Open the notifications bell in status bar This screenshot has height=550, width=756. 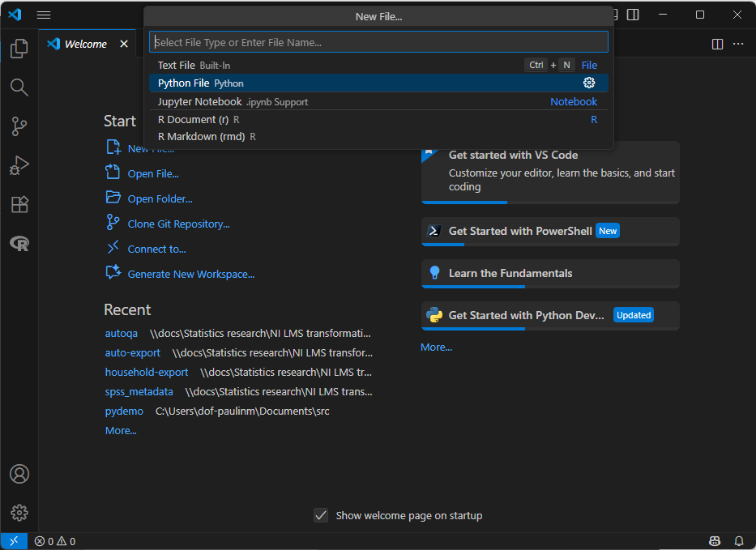point(739,541)
